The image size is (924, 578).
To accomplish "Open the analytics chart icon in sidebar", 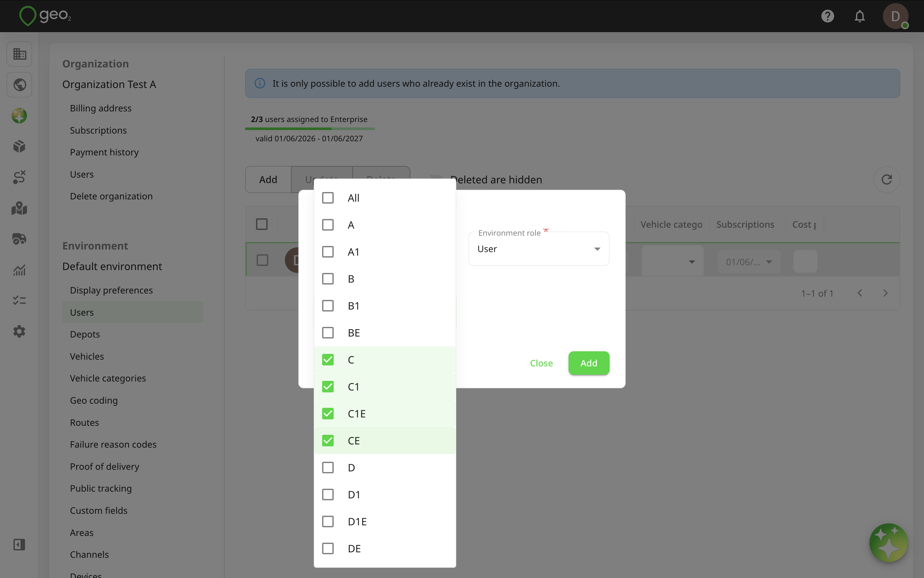I will click(19, 270).
